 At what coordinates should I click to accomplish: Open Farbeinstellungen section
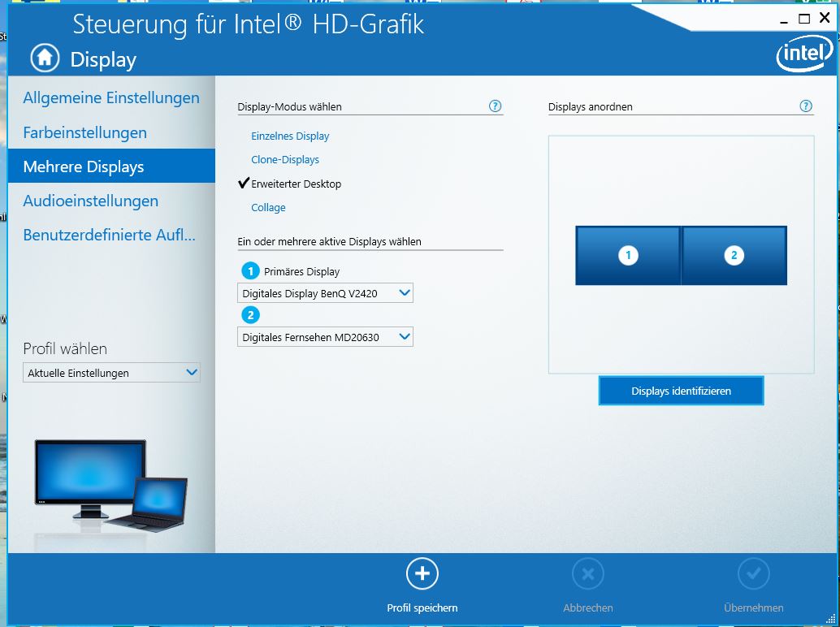[111, 132]
